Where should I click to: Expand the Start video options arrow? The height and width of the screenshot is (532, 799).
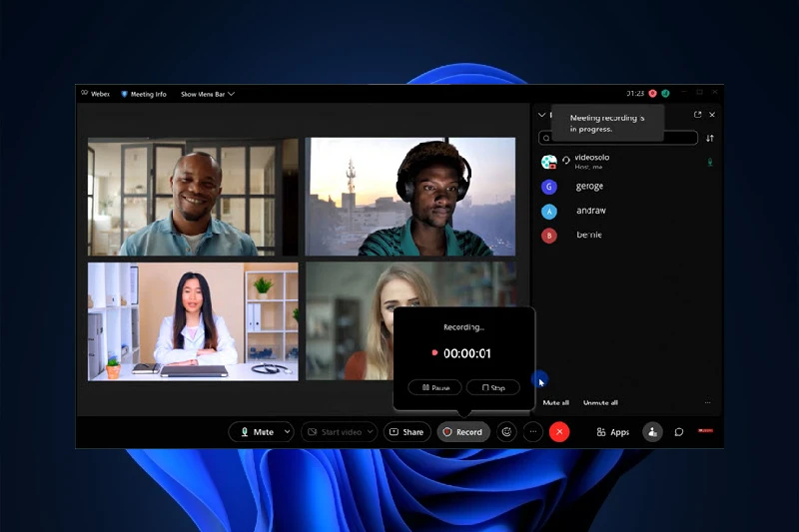370,432
